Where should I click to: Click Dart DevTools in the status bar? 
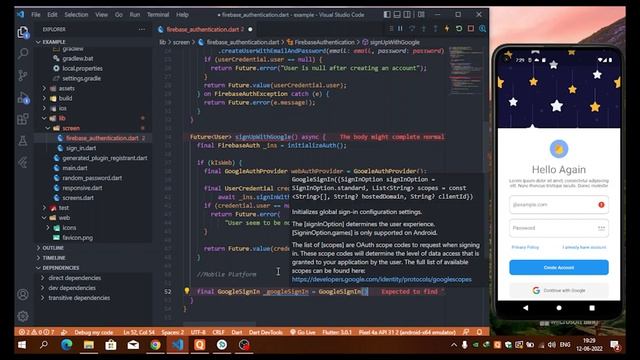tap(266, 332)
